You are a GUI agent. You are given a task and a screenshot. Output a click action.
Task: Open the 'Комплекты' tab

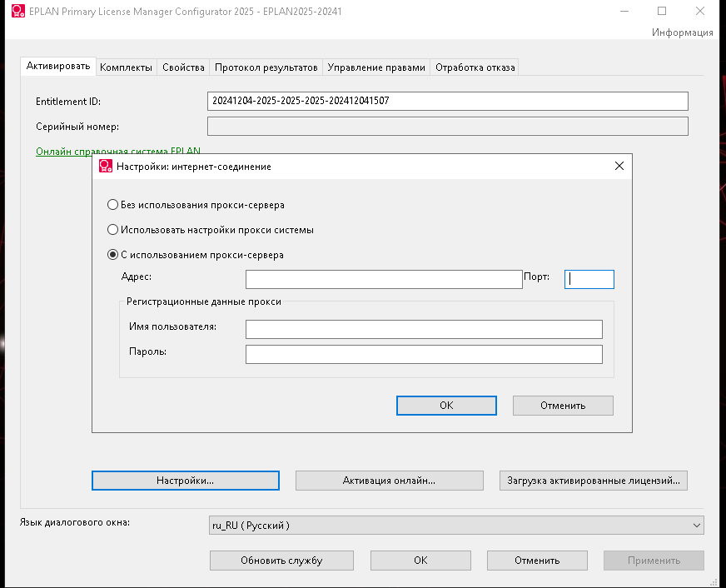(126, 67)
